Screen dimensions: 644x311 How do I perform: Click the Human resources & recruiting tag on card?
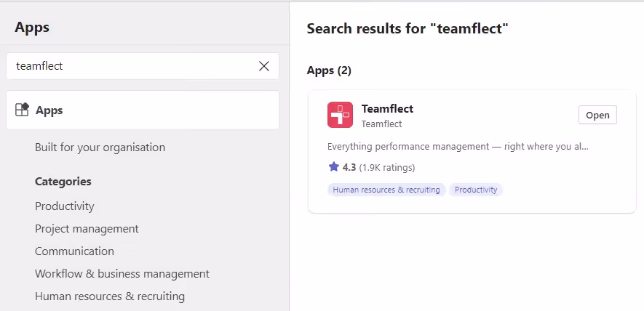click(x=386, y=190)
